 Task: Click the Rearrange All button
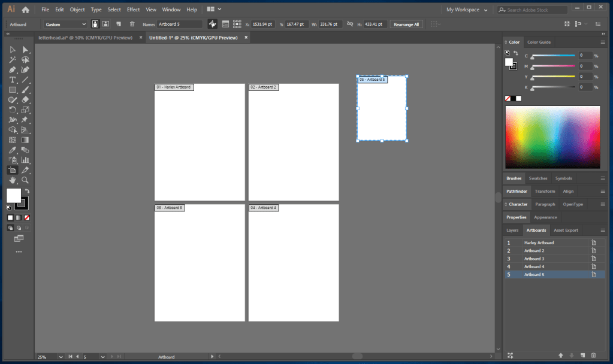(407, 24)
